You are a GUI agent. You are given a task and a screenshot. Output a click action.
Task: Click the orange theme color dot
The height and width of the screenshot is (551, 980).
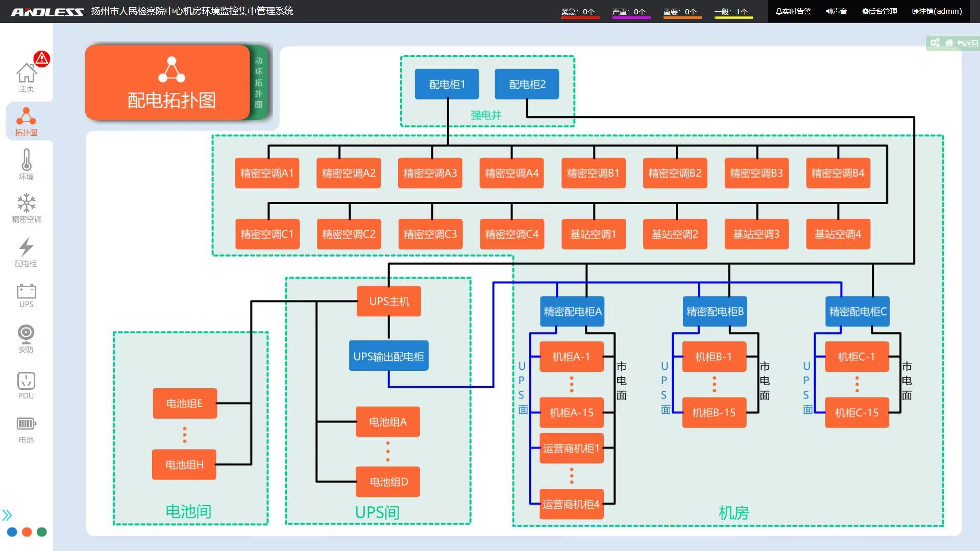point(27,532)
